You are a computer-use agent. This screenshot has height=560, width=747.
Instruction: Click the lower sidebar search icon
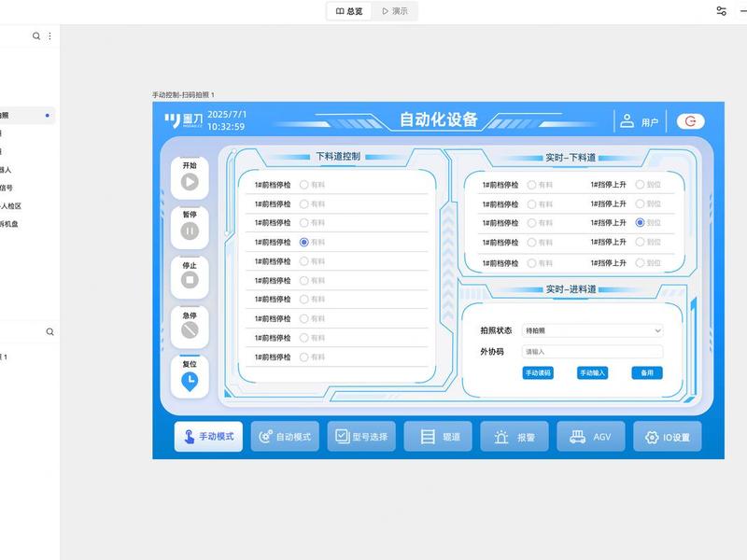point(50,332)
